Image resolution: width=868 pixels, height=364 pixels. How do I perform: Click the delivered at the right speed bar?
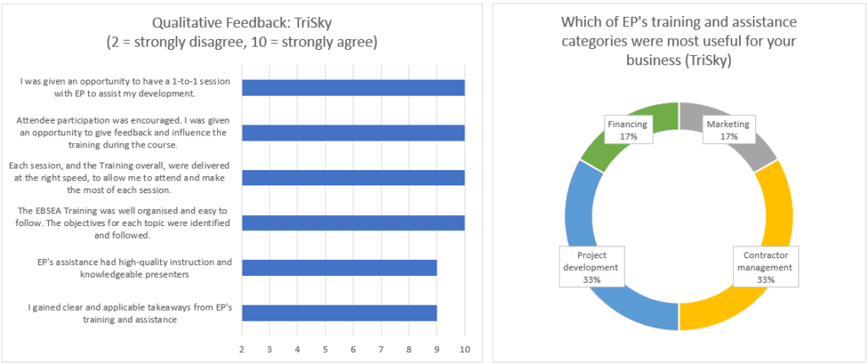tap(353, 177)
